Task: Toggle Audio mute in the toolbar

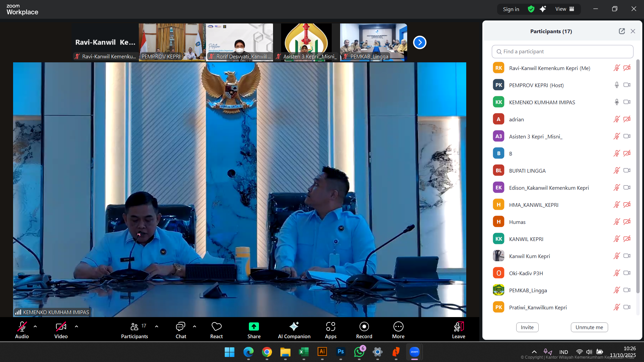Action: (22, 326)
